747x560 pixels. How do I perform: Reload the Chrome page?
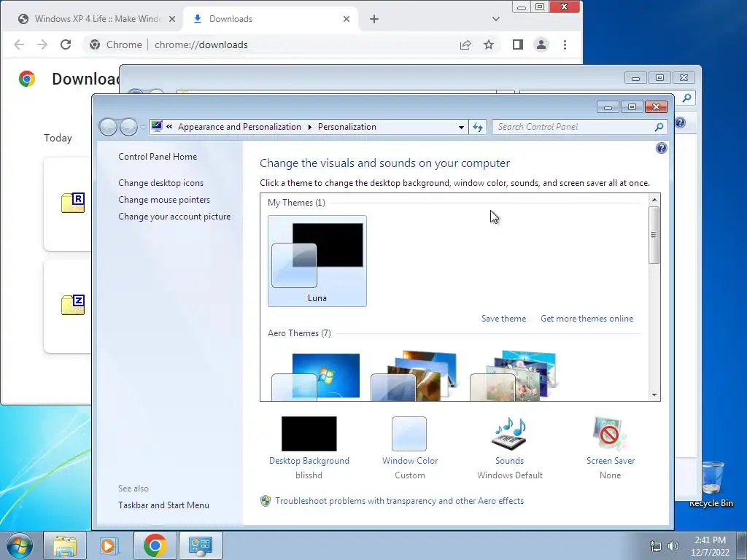[66, 44]
